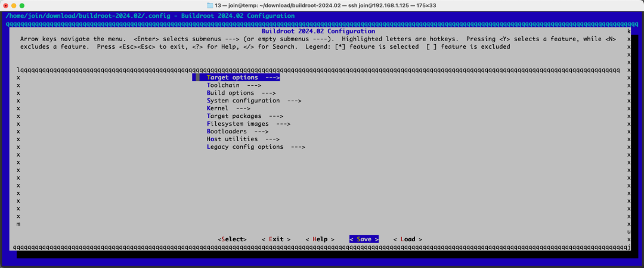Close the terminal window with the red button
Image resolution: width=644 pixels, height=268 pixels.
point(6,6)
